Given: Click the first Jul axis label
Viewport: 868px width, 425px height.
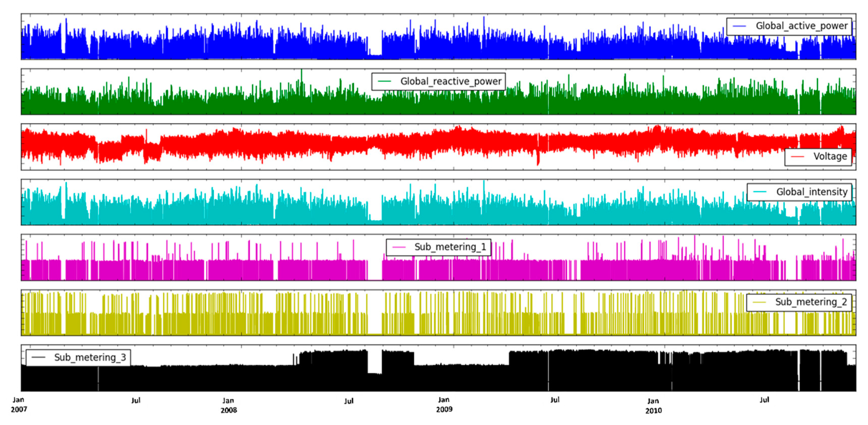Looking at the screenshot, I should [136, 400].
